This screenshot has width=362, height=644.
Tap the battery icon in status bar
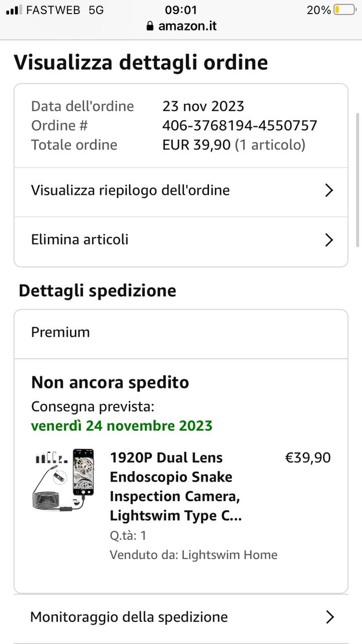(344, 10)
